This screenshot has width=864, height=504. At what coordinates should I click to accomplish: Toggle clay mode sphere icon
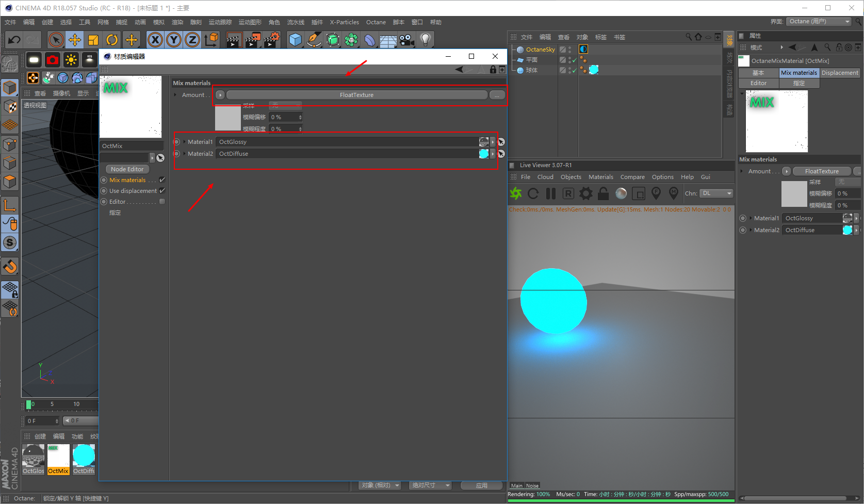click(621, 193)
